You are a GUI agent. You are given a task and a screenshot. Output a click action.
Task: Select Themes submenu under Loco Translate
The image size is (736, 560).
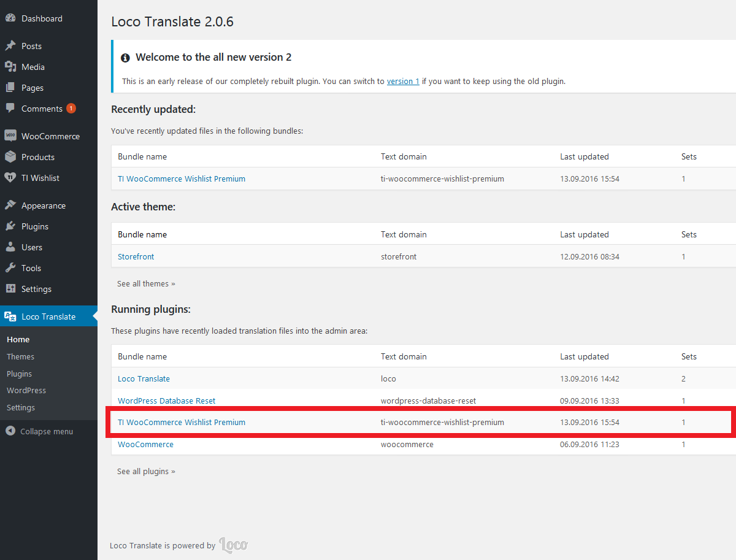[20, 356]
